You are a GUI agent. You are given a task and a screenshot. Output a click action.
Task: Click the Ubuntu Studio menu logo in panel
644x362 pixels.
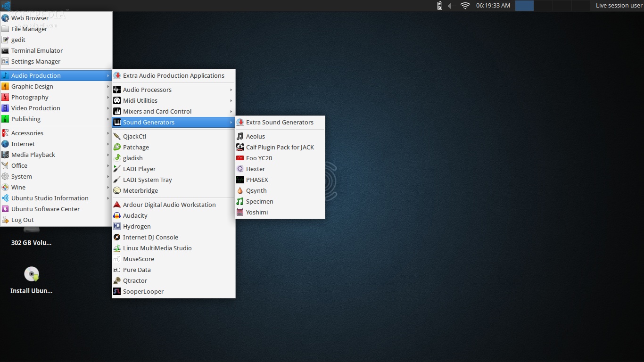coord(6,6)
